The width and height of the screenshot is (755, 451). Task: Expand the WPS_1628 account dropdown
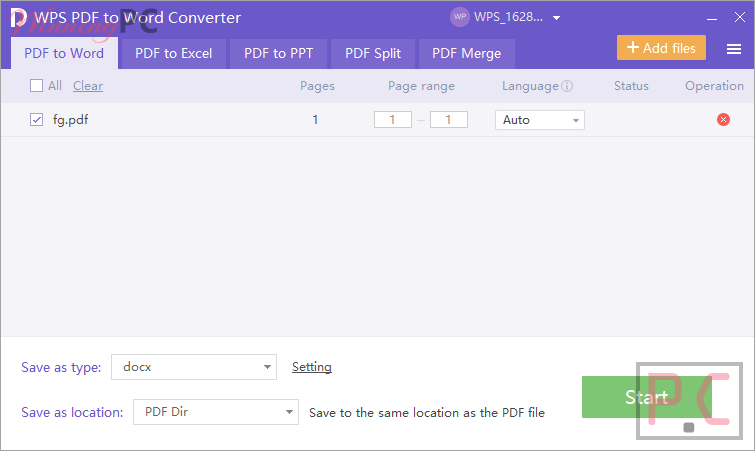point(557,18)
